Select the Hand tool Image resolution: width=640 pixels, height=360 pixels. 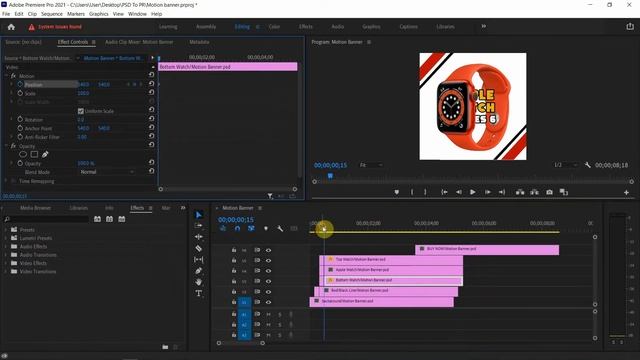[199, 282]
